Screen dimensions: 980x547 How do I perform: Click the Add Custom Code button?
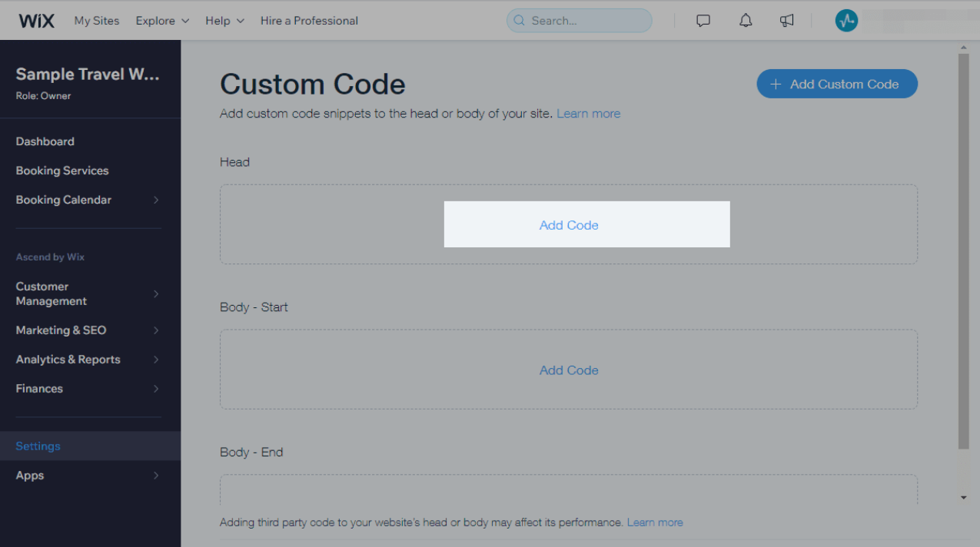[x=836, y=85]
